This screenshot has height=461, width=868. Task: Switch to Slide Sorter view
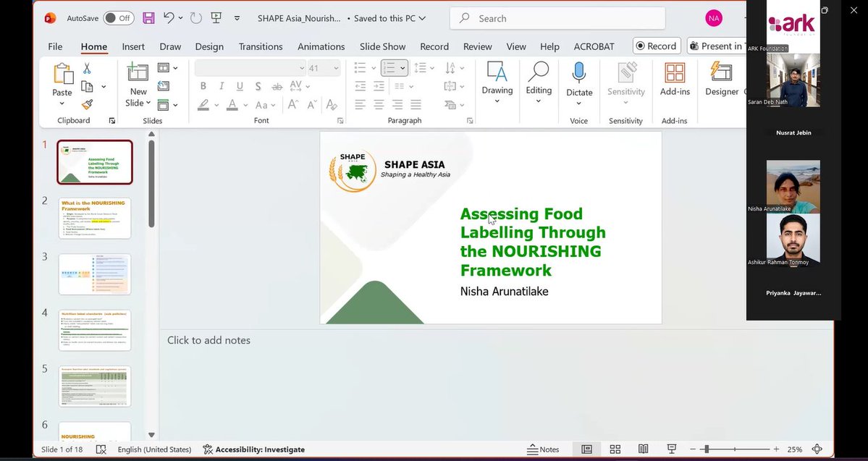pos(615,449)
